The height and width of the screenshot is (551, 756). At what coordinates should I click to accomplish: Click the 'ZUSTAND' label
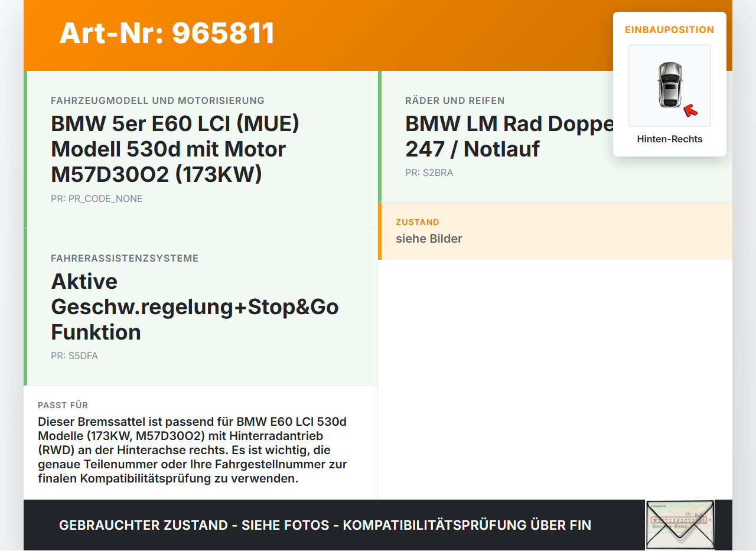click(418, 222)
